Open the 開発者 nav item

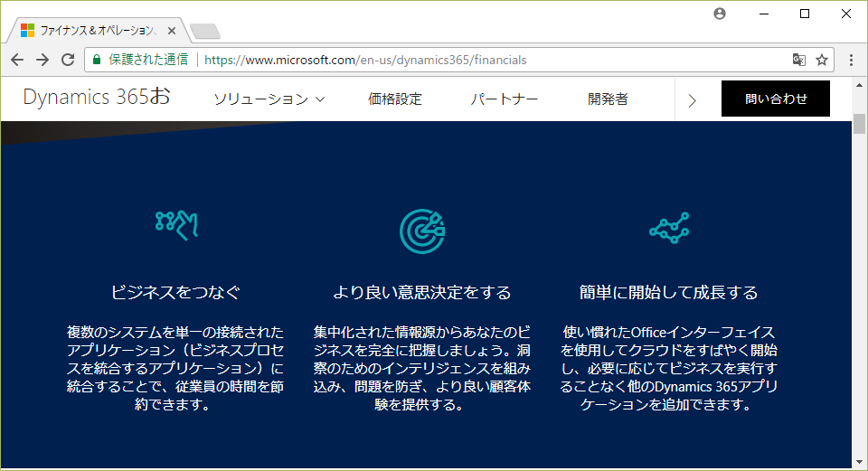[608, 99]
